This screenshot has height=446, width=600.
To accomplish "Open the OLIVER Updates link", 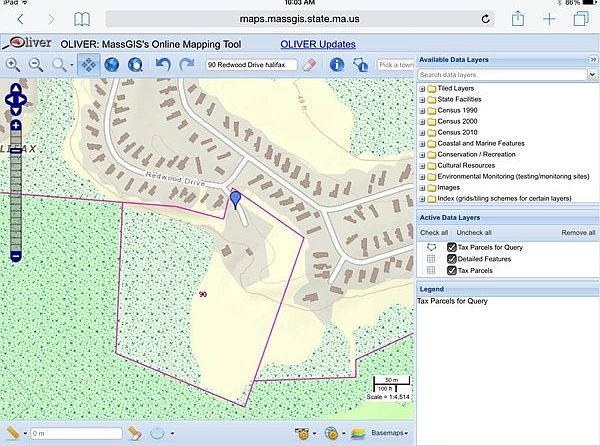I will coord(317,44).
